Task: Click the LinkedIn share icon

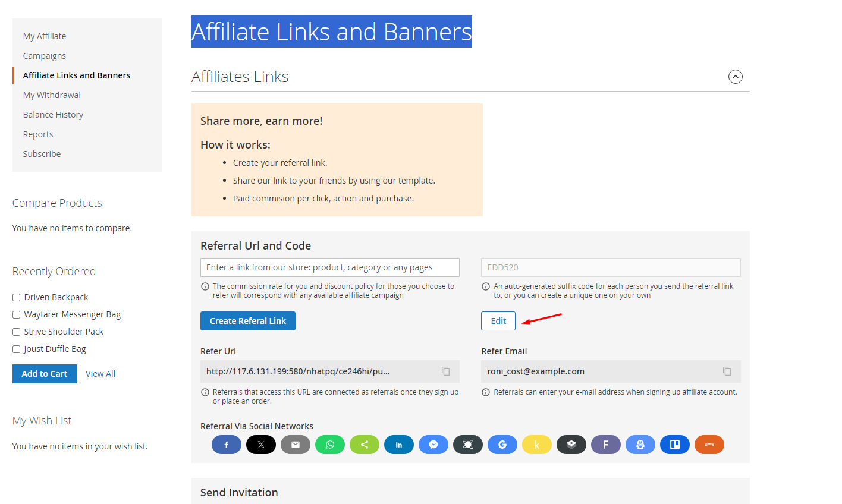Action: (x=399, y=445)
